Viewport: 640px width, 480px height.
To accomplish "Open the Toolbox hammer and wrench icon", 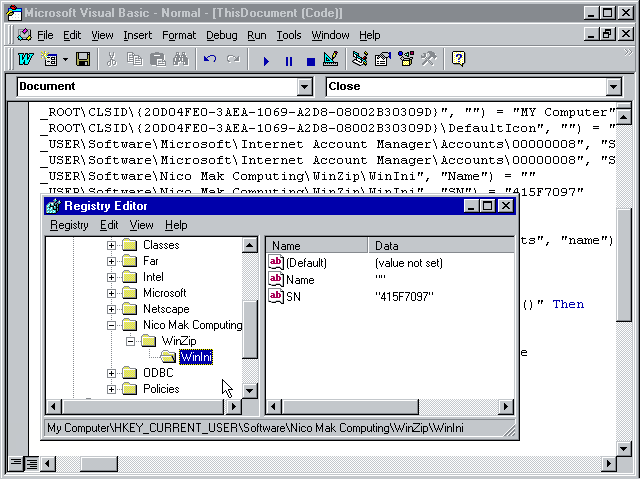I will [x=429, y=60].
